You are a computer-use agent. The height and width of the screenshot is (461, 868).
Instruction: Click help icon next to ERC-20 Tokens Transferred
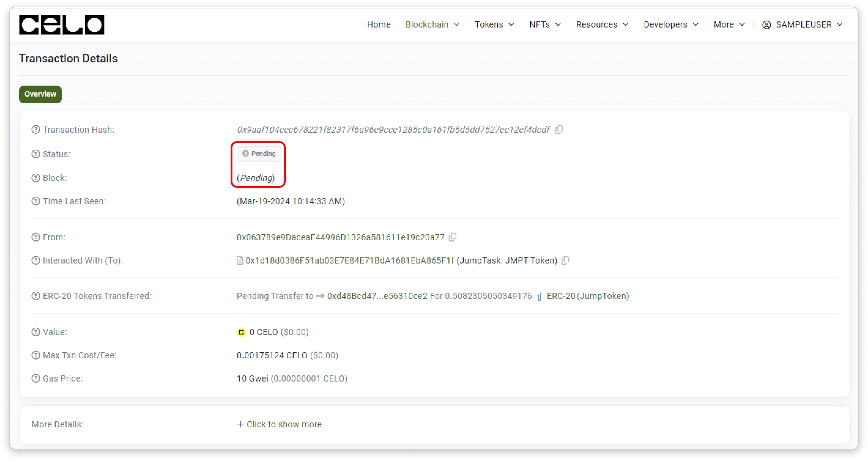pyautogui.click(x=36, y=296)
